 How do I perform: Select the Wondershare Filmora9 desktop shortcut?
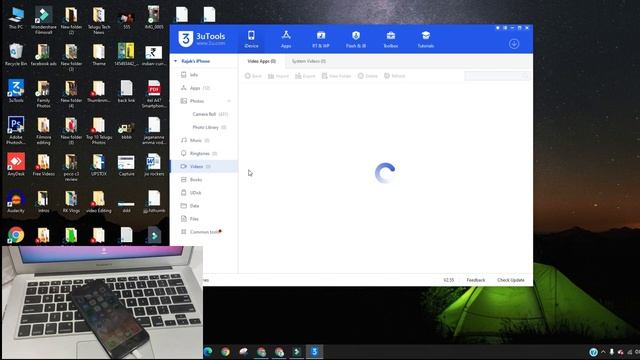(x=44, y=20)
